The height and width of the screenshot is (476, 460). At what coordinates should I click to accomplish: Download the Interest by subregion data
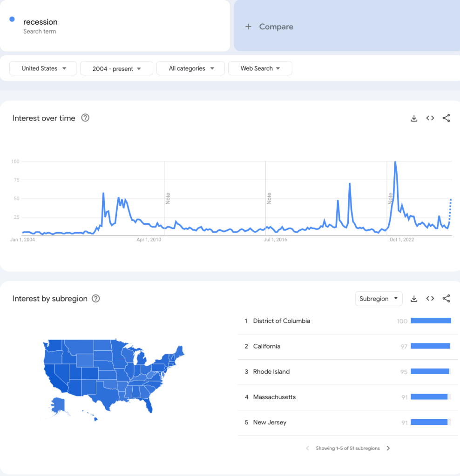pos(414,299)
